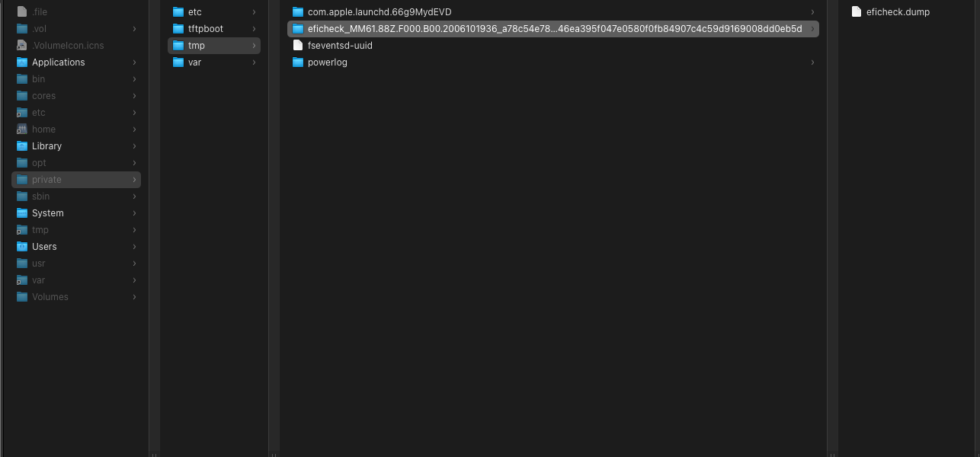The image size is (980, 457).
Task: Select the 'sbin' row label
Action: point(40,197)
